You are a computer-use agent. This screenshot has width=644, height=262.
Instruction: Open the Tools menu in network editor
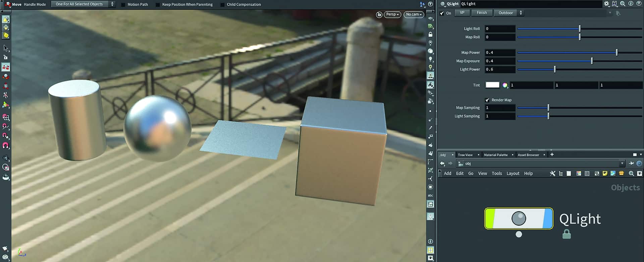pyautogui.click(x=497, y=173)
